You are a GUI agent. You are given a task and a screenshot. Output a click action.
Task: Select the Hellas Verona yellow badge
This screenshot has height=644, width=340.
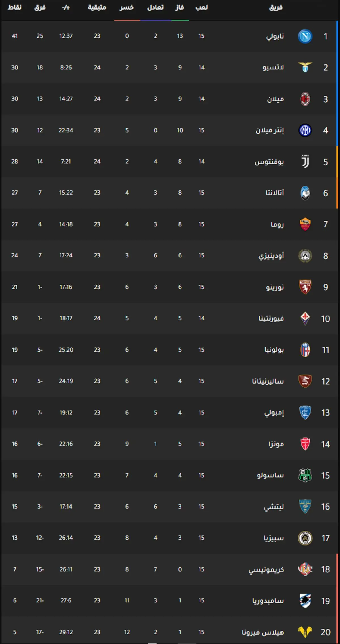point(305,632)
